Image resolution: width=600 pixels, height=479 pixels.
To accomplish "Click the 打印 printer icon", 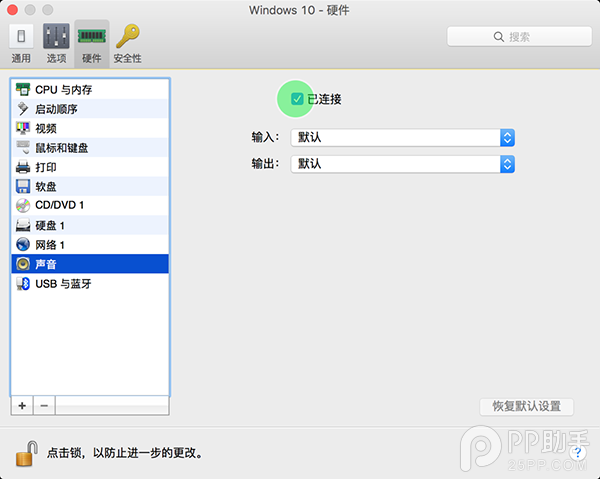I will click(23, 167).
